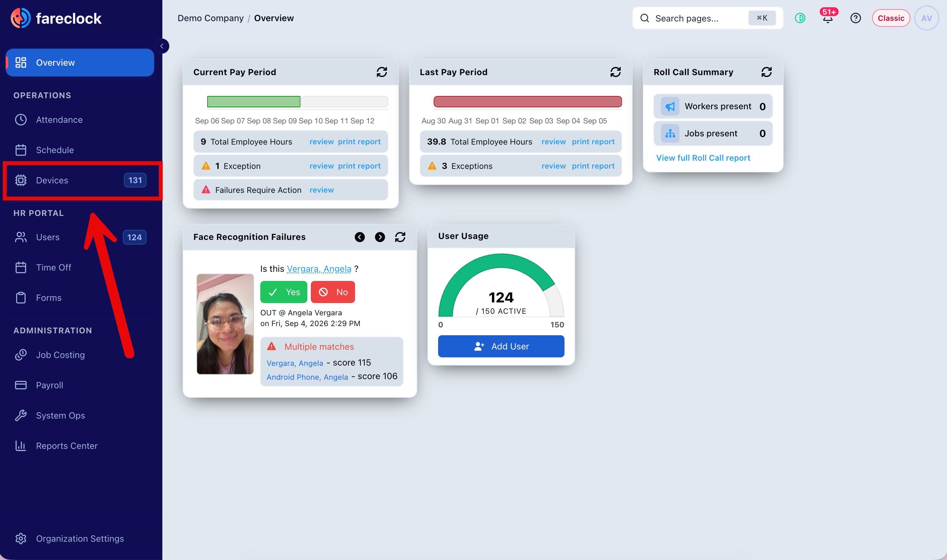Click the Add User button
This screenshot has height=560, width=947.
501,346
